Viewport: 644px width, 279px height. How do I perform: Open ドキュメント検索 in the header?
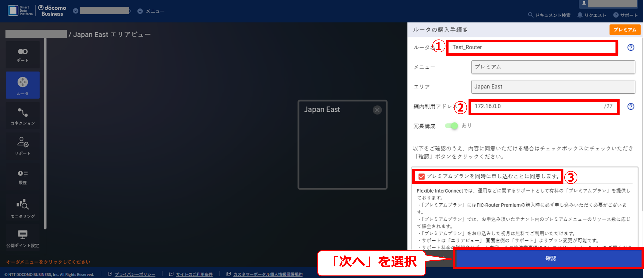tap(549, 15)
